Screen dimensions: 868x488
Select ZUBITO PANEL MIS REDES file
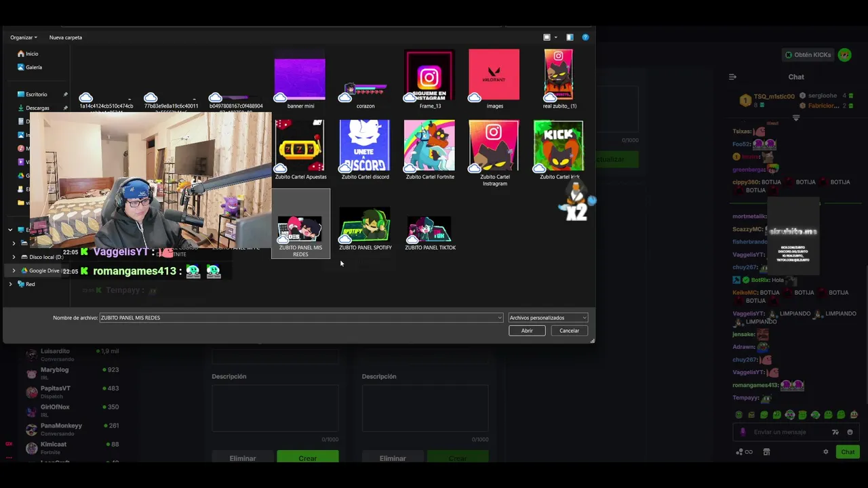300,224
